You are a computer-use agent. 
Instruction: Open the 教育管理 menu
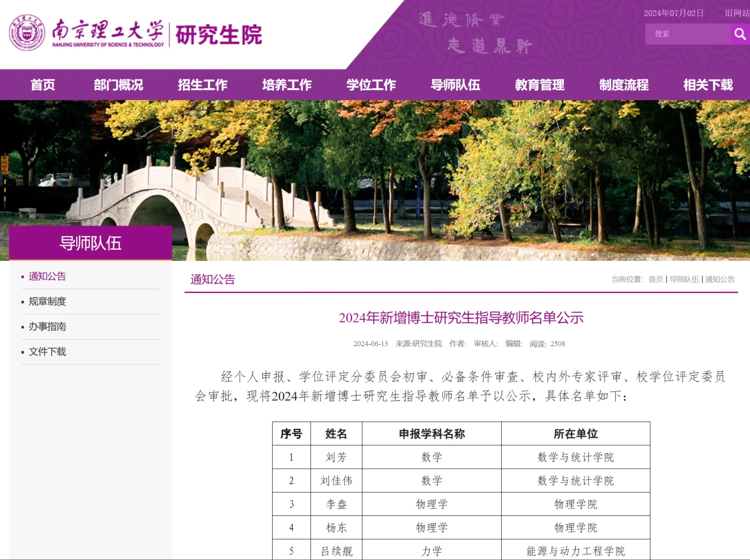(x=540, y=85)
